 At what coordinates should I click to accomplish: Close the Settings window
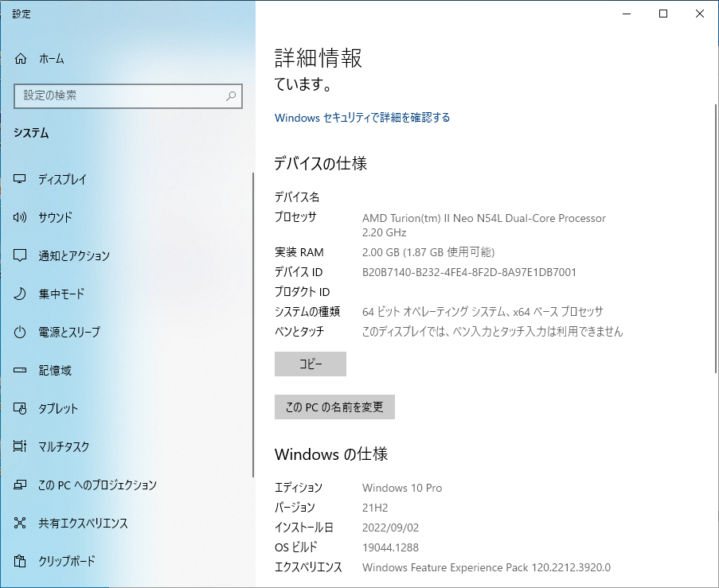[x=700, y=14]
